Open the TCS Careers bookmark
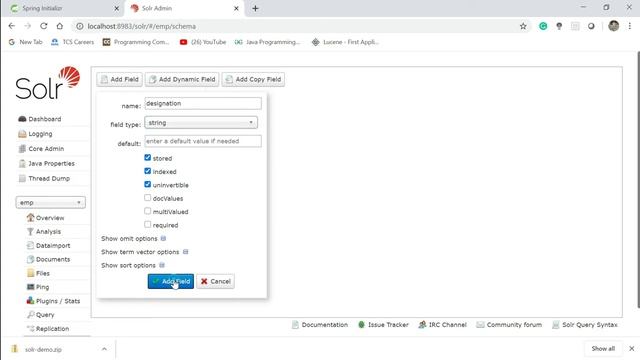 tap(73, 42)
